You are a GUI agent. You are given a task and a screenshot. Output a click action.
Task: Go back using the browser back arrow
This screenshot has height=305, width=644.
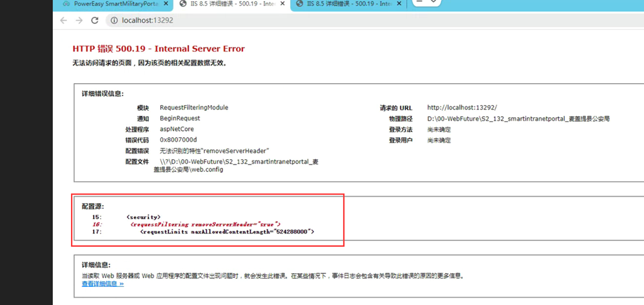coord(63,21)
